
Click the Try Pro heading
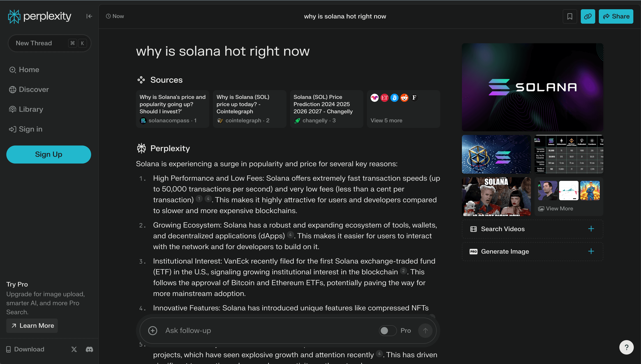[17, 284]
